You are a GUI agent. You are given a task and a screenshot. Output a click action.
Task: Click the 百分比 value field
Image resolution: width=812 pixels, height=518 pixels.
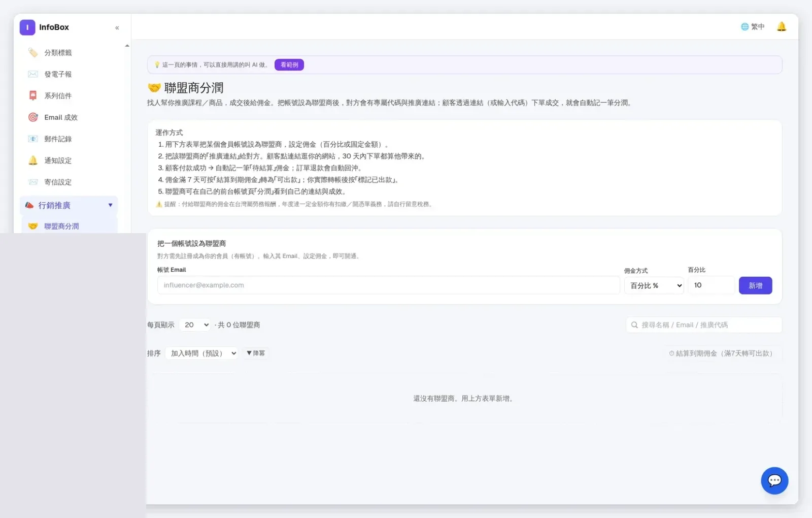(711, 285)
